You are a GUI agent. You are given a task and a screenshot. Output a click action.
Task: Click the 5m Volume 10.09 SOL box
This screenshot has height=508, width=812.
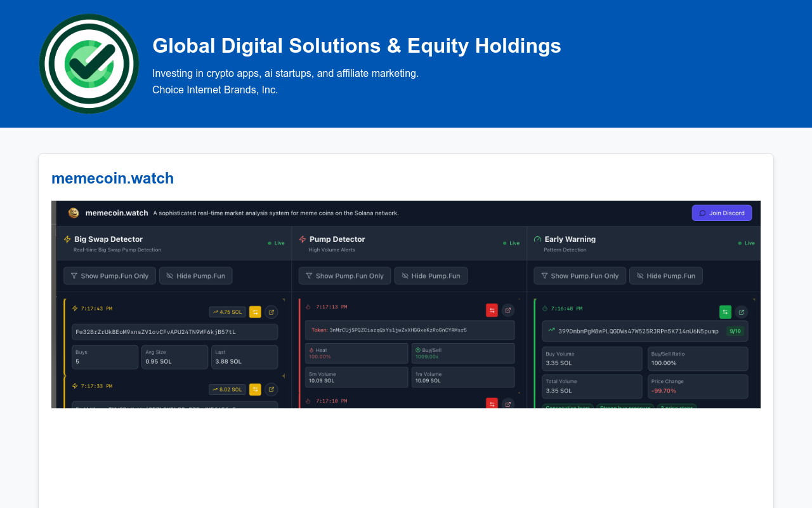pyautogui.click(x=357, y=377)
